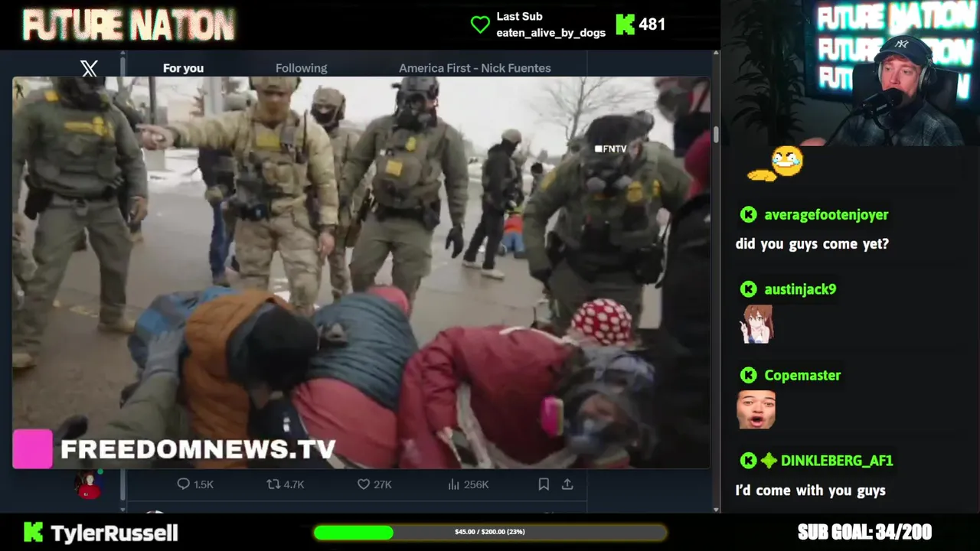Click the 'did you guys come yet?' message

coord(812,244)
